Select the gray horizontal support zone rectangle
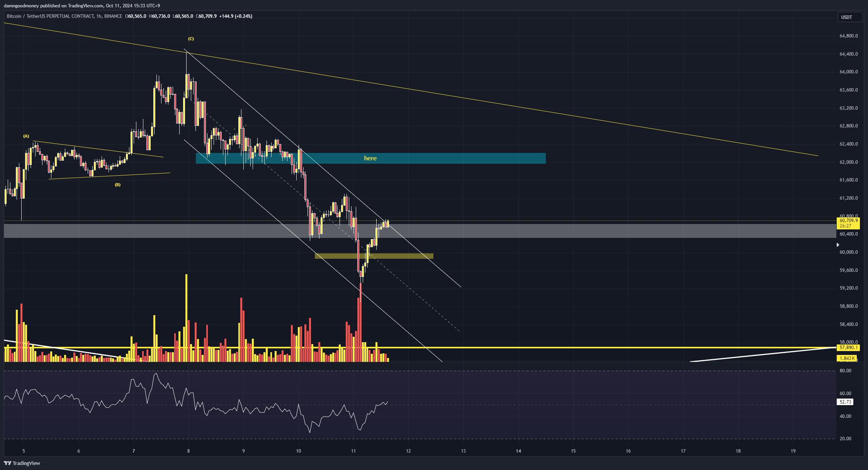 (x=420, y=231)
